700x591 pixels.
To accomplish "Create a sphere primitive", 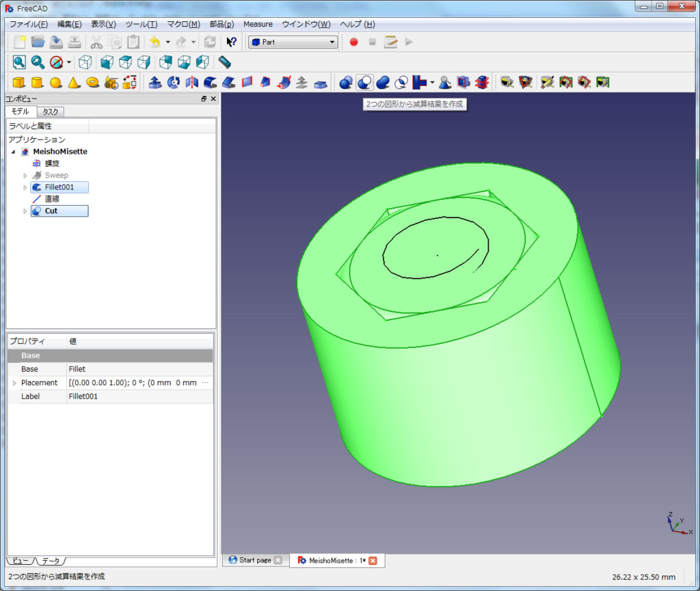I will (x=56, y=82).
